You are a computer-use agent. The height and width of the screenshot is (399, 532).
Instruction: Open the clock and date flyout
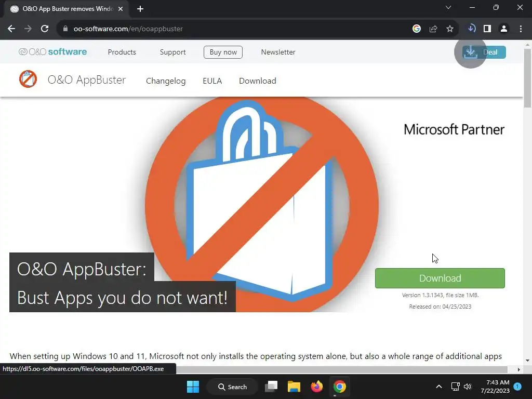click(495, 387)
